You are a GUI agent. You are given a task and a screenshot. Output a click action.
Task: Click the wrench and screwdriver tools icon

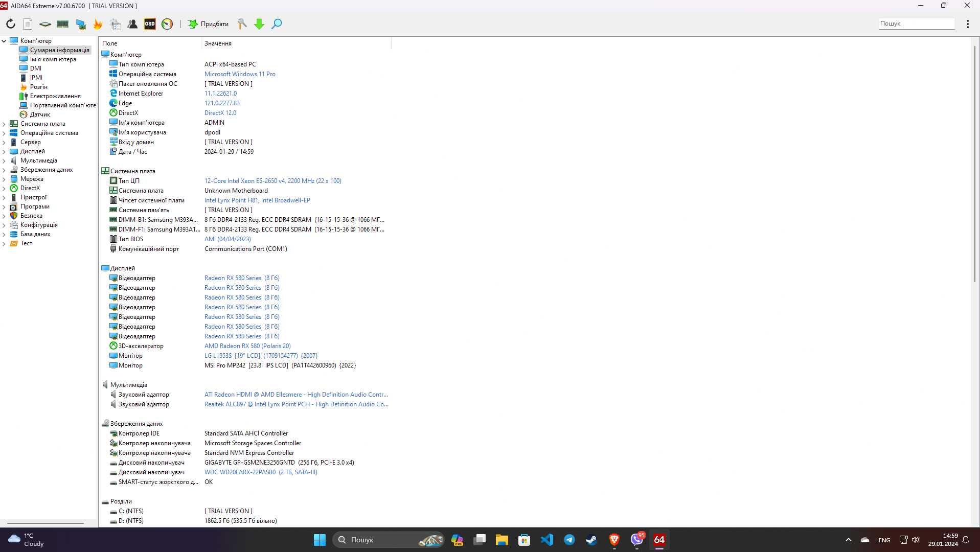click(x=242, y=24)
